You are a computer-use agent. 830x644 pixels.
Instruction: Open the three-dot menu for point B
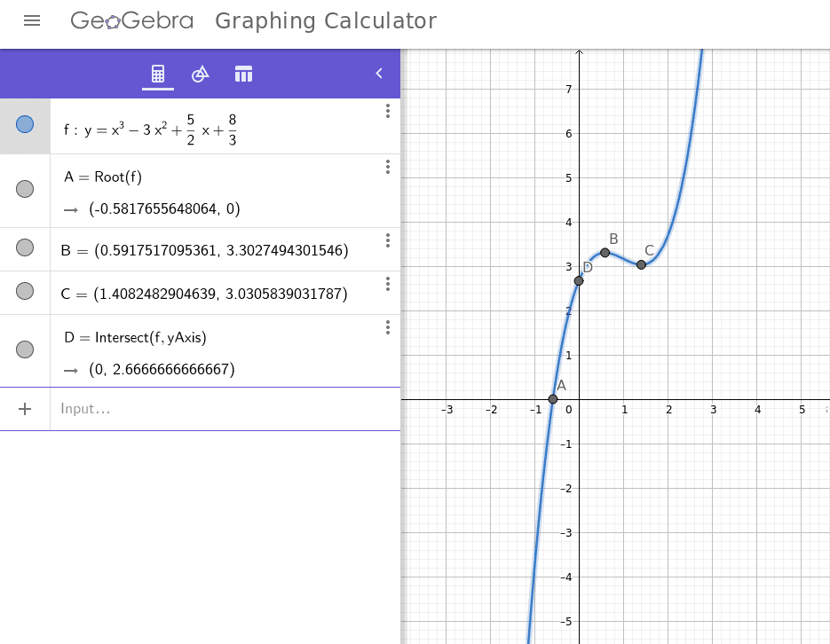(387, 240)
